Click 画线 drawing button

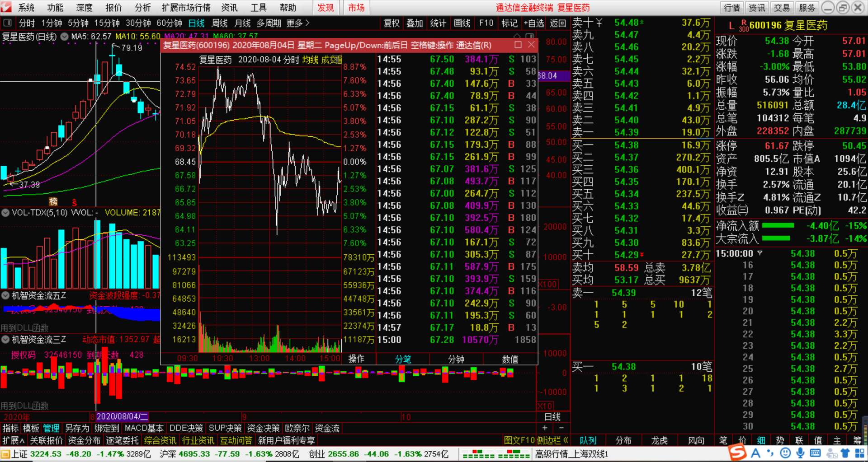(x=462, y=23)
